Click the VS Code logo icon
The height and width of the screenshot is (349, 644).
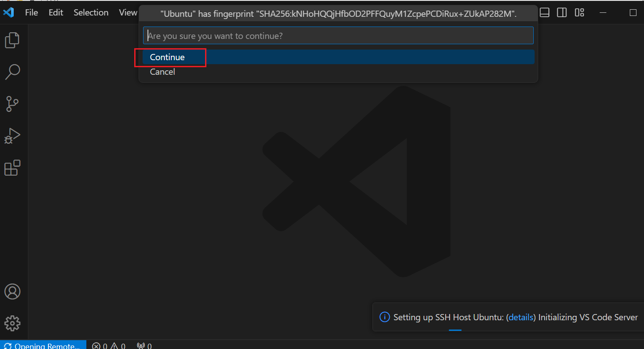click(8, 12)
